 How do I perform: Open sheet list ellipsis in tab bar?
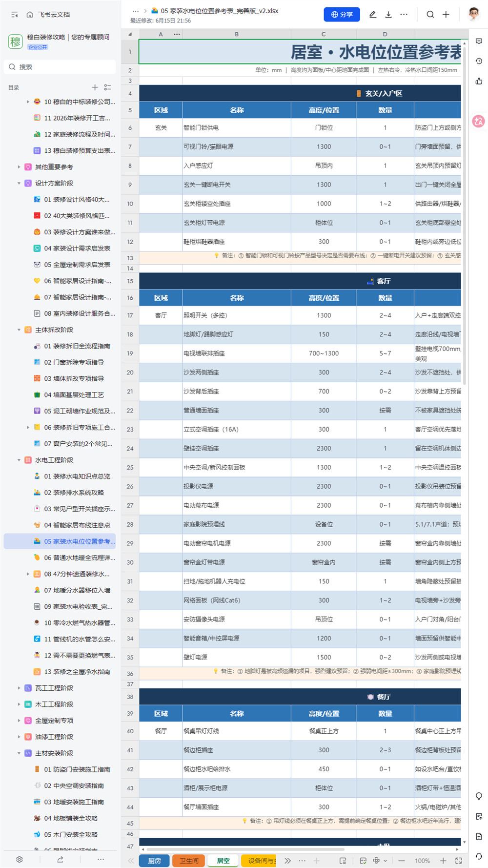point(302,861)
